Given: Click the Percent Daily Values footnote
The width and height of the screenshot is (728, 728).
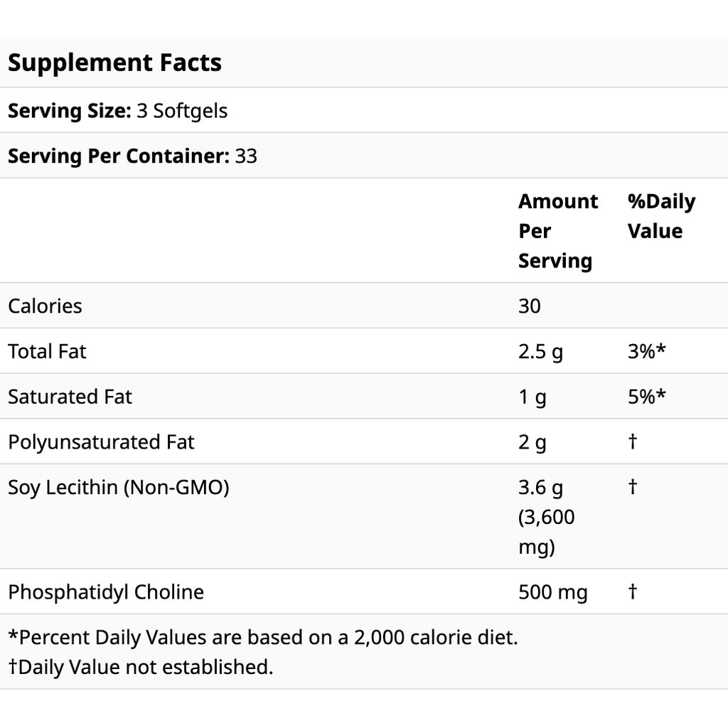Looking at the screenshot, I should point(263,637).
